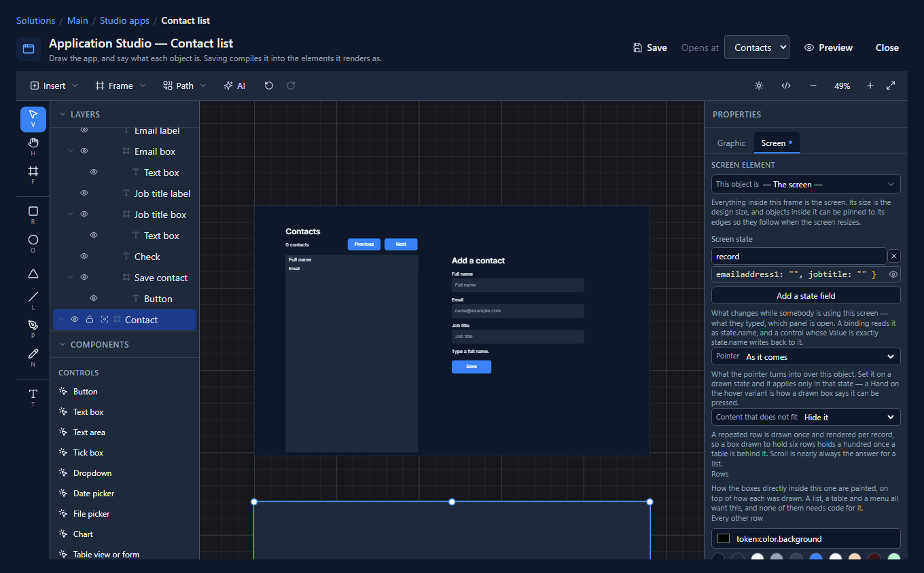924x573 pixels.
Task: Open the Screen properties tab
Action: click(x=777, y=143)
